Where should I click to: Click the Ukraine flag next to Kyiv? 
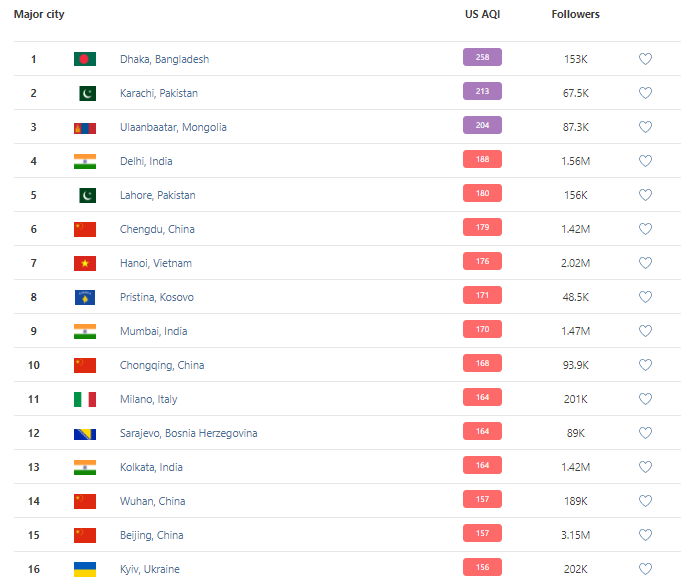tap(85, 569)
